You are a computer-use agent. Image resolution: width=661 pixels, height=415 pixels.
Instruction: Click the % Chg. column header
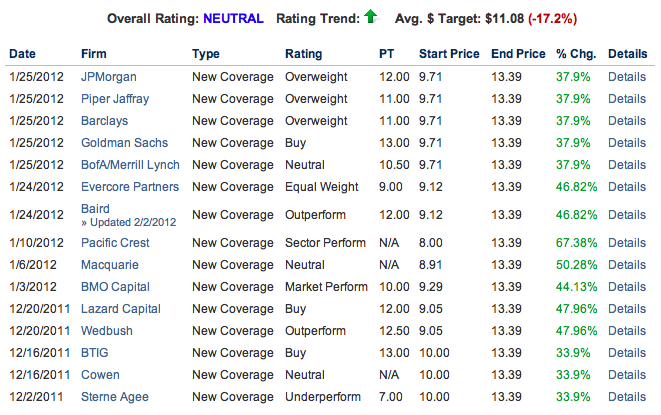tap(575, 53)
